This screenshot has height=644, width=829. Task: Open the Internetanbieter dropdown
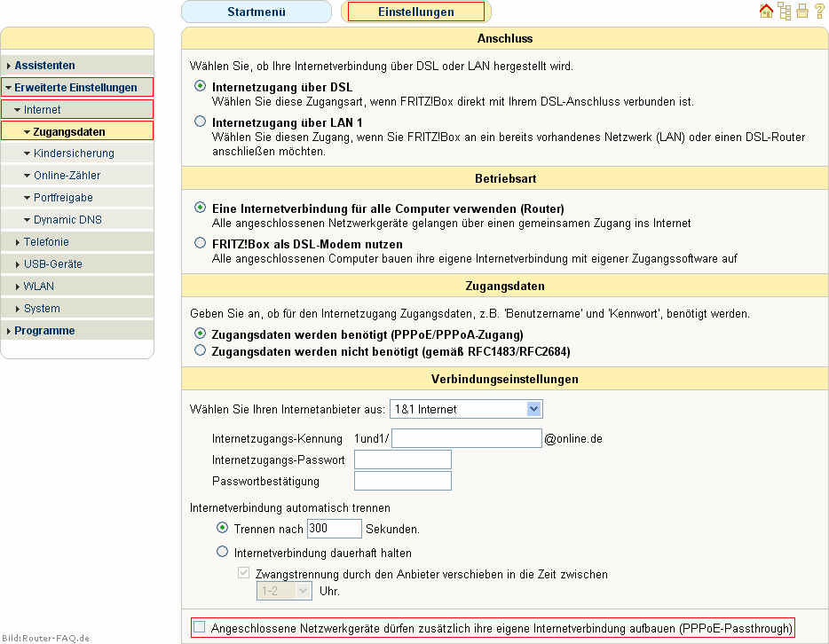coord(466,409)
